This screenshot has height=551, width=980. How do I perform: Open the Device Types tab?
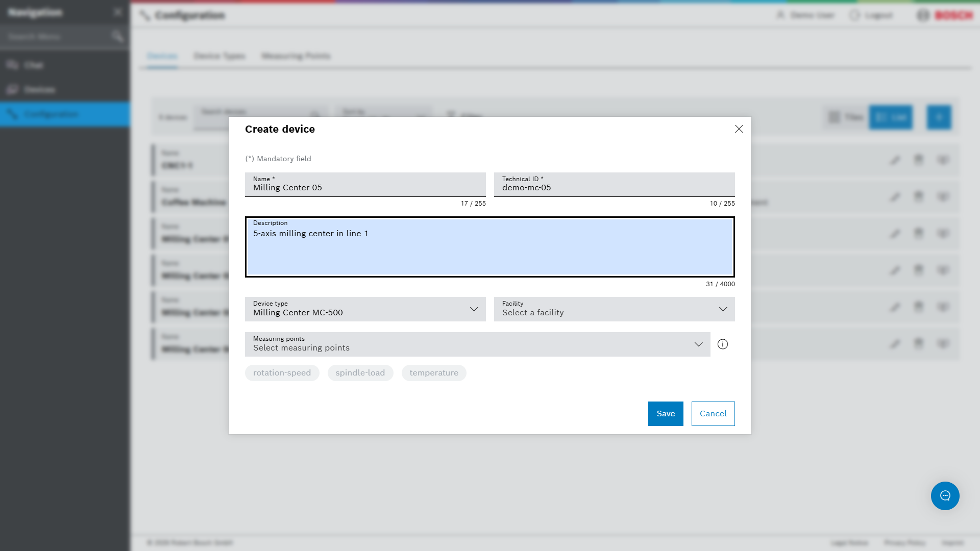(x=219, y=56)
